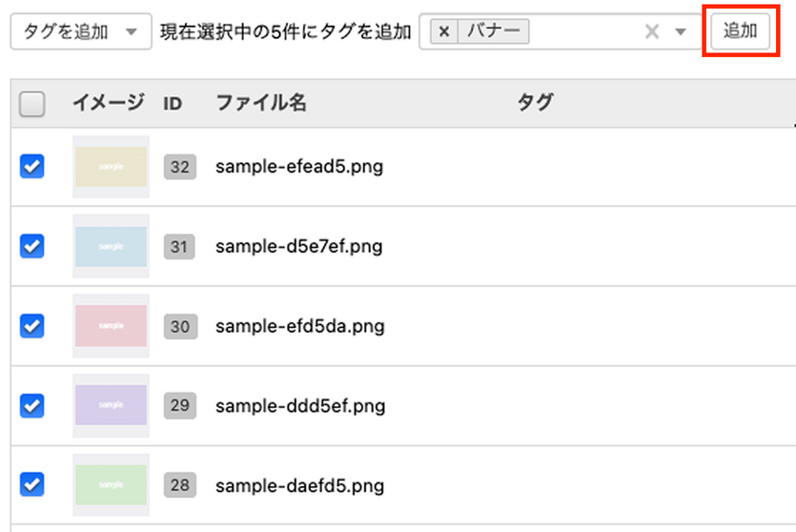The width and height of the screenshot is (796, 532).
Task: Toggle the select-all header checkbox
Action: coord(32,104)
